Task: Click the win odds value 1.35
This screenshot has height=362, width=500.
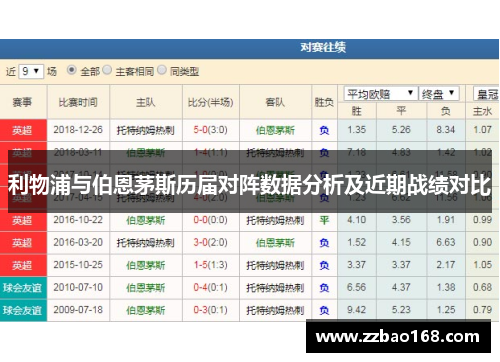Action: pyautogui.click(x=357, y=130)
